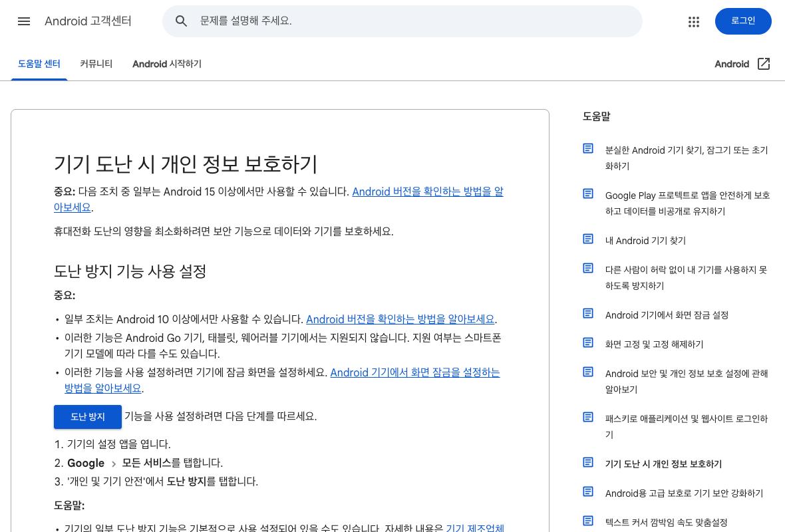Click the article icon beside 패스키로 애플리케이션
Image resolution: width=785 pixels, height=532 pixels.
(588, 417)
